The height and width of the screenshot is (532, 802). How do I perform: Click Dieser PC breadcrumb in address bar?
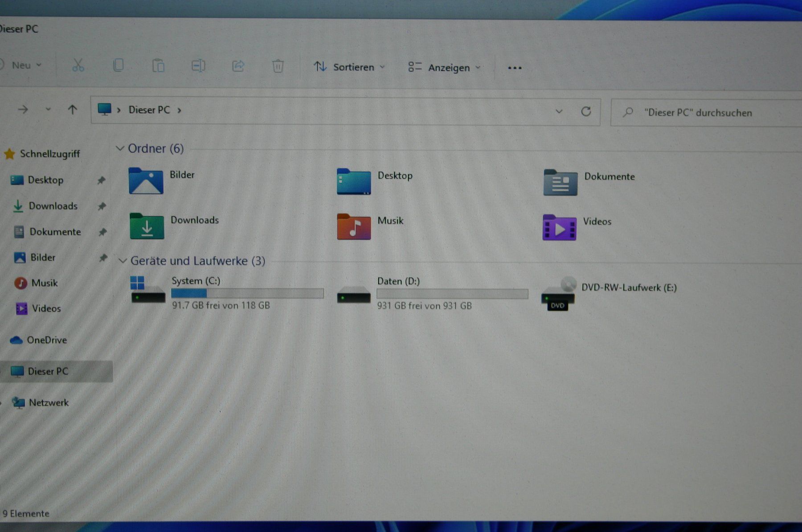[149, 110]
